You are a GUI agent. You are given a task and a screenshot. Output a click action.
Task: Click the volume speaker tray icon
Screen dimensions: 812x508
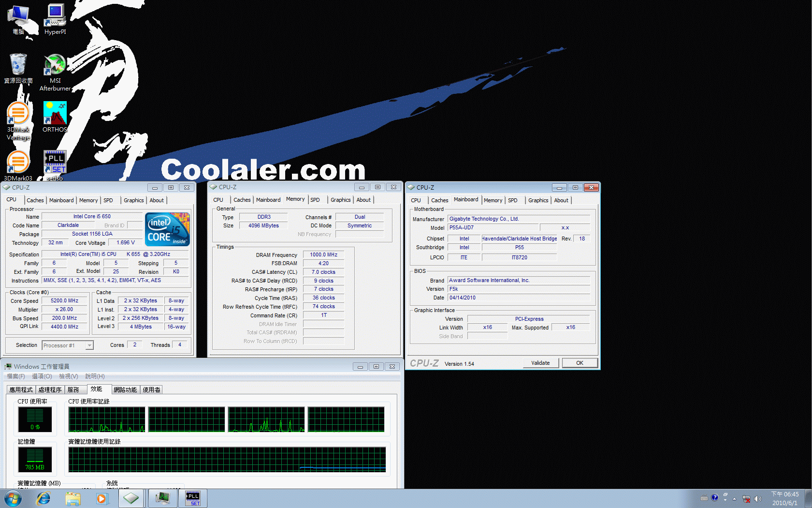(x=757, y=498)
